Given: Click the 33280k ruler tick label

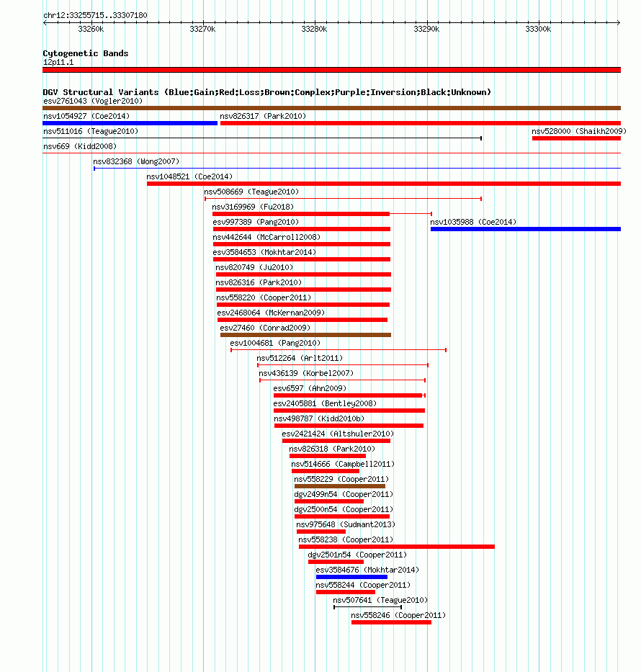Looking at the screenshot, I should click(x=314, y=29).
